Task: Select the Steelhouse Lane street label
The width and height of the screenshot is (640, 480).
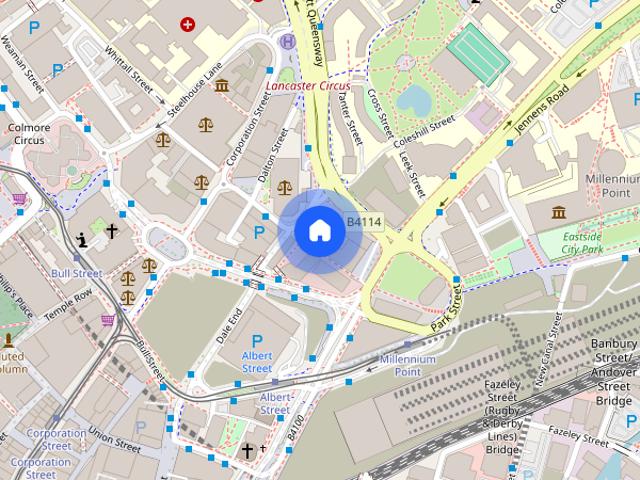Action: pos(195,90)
